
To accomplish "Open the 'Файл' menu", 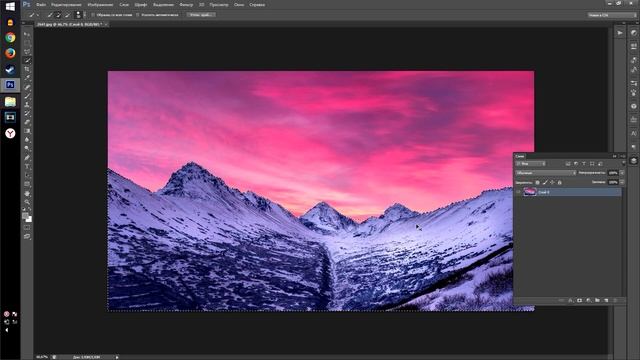I will point(41,5).
